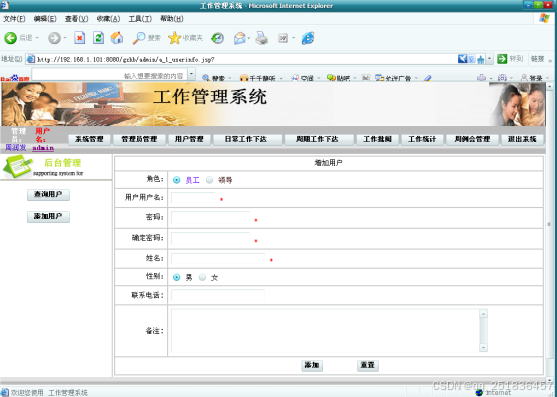Click the History clock icon

[217, 38]
